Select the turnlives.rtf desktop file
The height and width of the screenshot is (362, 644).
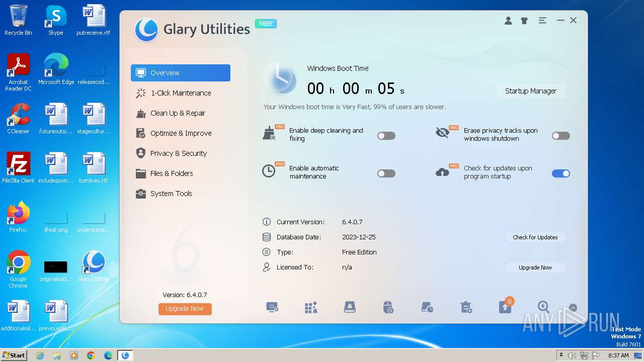click(x=94, y=167)
